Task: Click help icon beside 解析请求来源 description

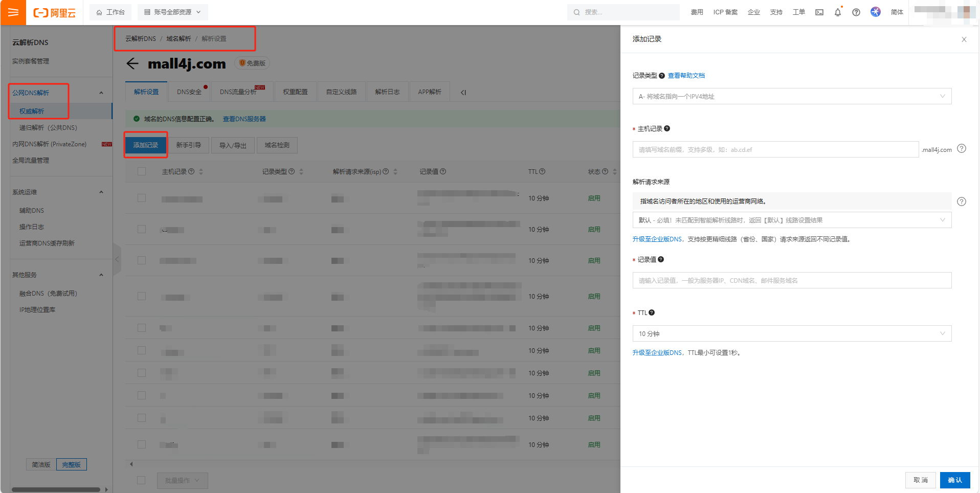Action: 961,201
